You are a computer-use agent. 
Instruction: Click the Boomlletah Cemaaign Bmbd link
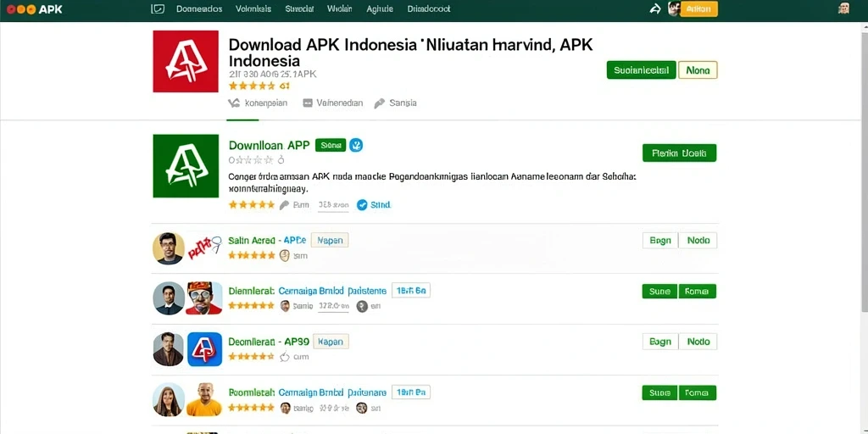point(307,392)
